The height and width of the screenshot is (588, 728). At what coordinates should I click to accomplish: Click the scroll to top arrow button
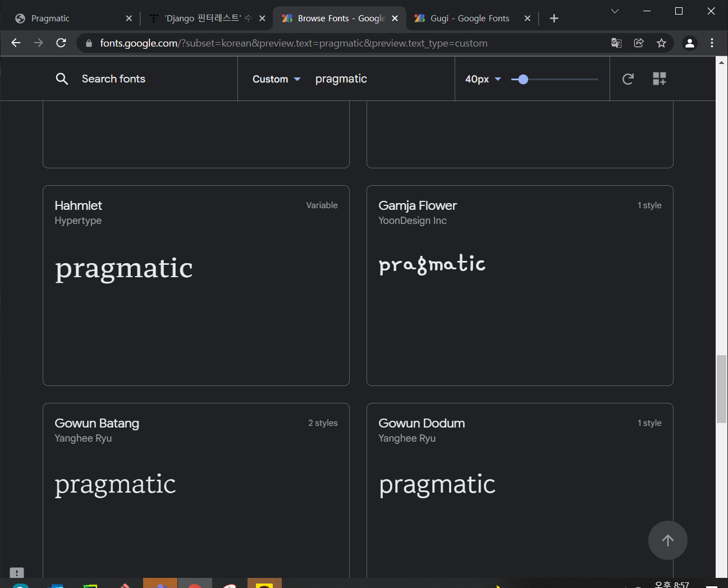click(x=668, y=540)
